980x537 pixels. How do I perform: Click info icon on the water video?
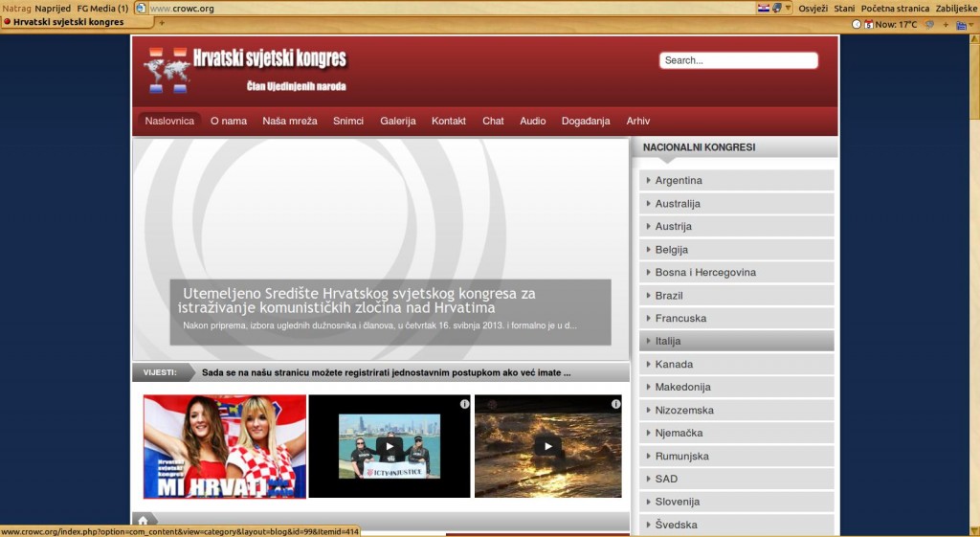[x=614, y=404]
